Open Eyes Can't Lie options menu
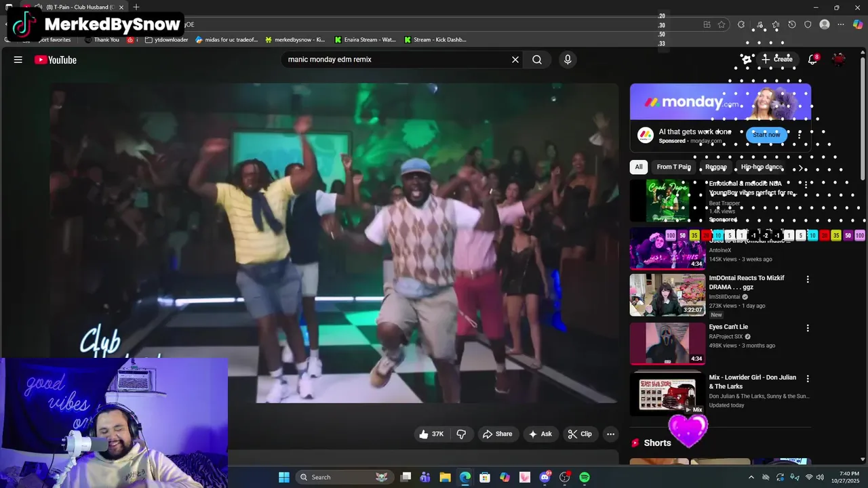 pyautogui.click(x=808, y=328)
